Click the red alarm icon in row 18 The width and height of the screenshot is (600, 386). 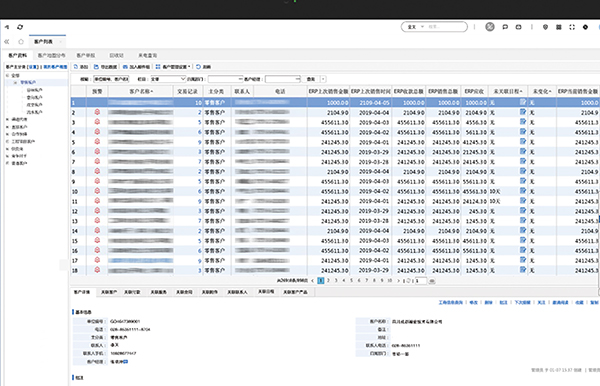[97, 270]
